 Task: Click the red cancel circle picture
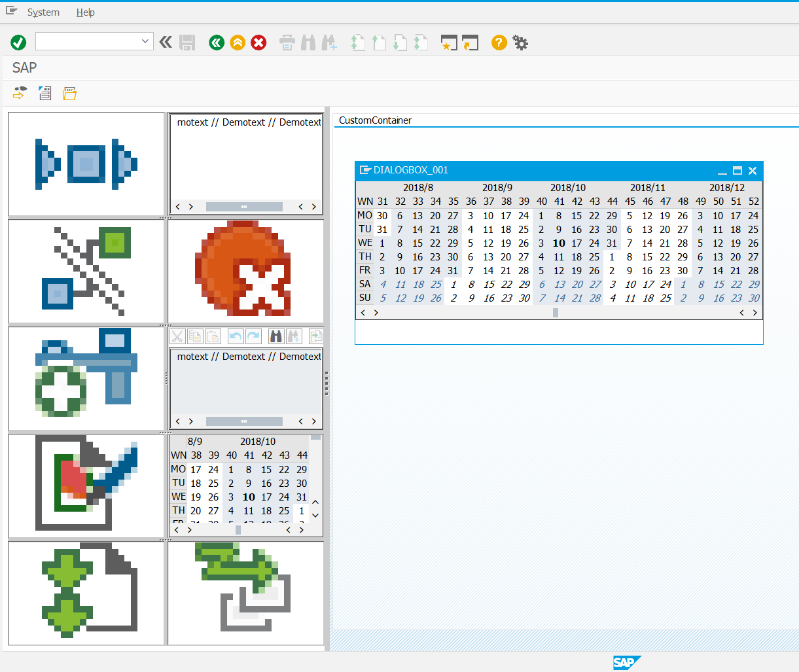click(246, 272)
